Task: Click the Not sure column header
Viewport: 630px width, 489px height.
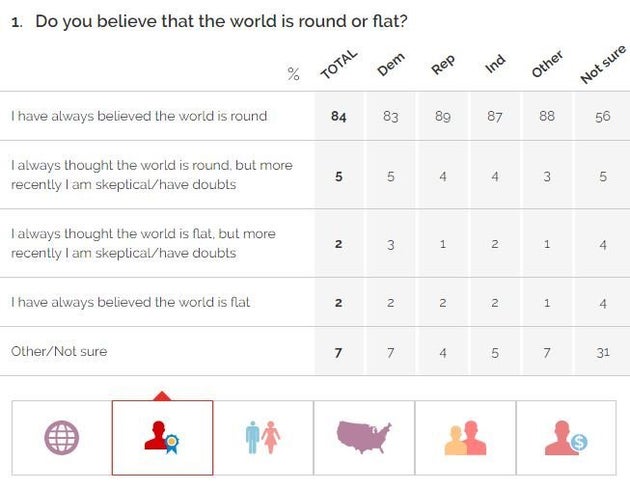Action: [x=602, y=66]
